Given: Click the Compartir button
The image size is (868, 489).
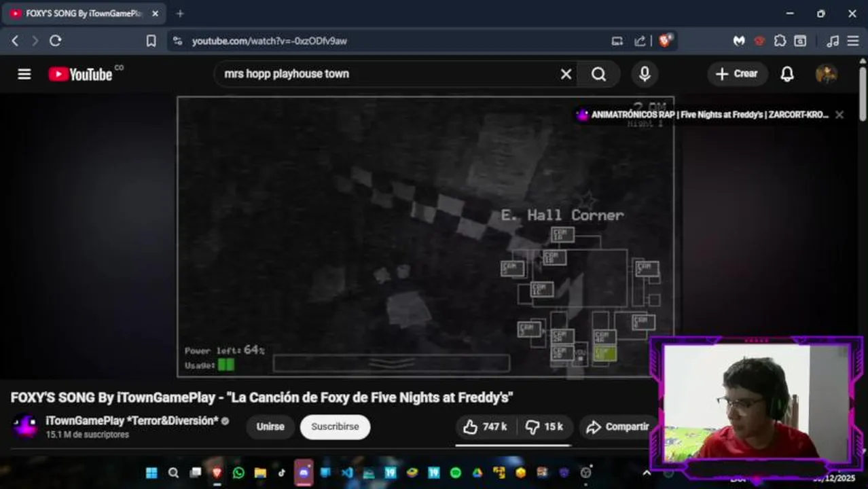Looking at the screenshot, I should [x=617, y=427].
